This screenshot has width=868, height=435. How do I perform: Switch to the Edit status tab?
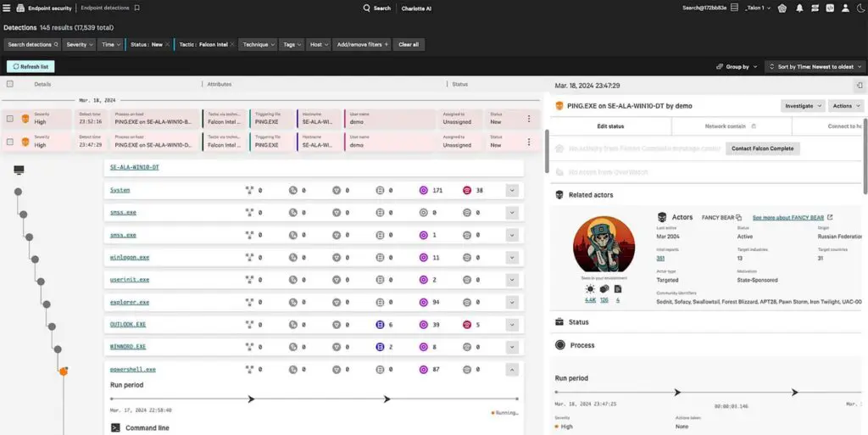pyautogui.click(x=610, y=126)
